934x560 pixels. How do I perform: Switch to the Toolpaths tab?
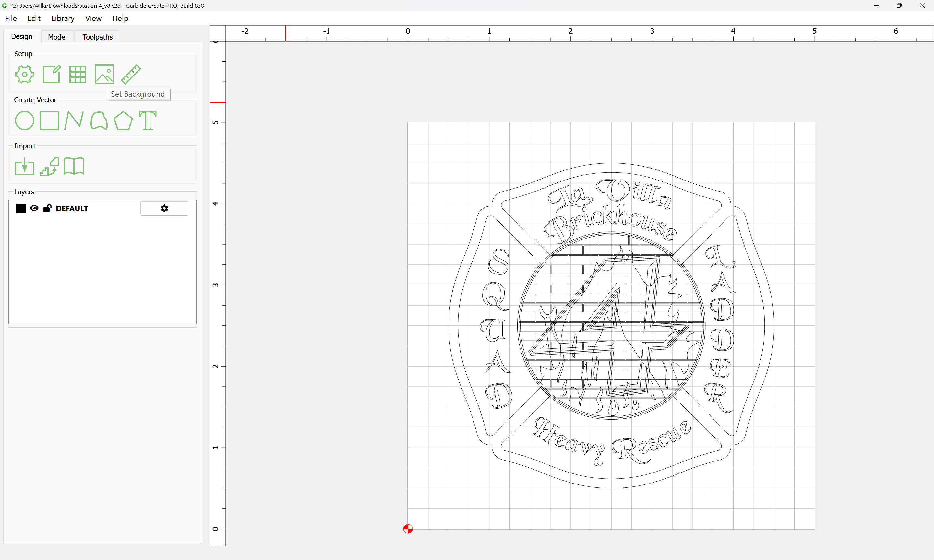click(97, 37)
